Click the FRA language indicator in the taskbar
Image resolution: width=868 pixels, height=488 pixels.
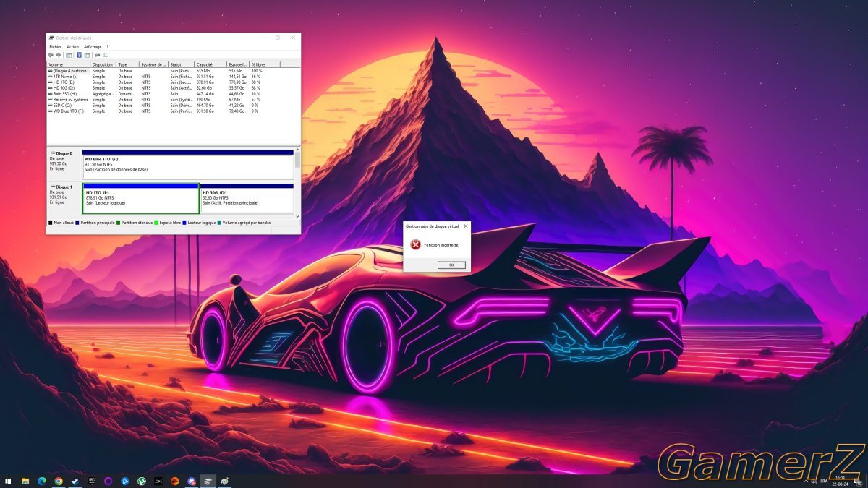pyautogui.click(x=824, y=481)
